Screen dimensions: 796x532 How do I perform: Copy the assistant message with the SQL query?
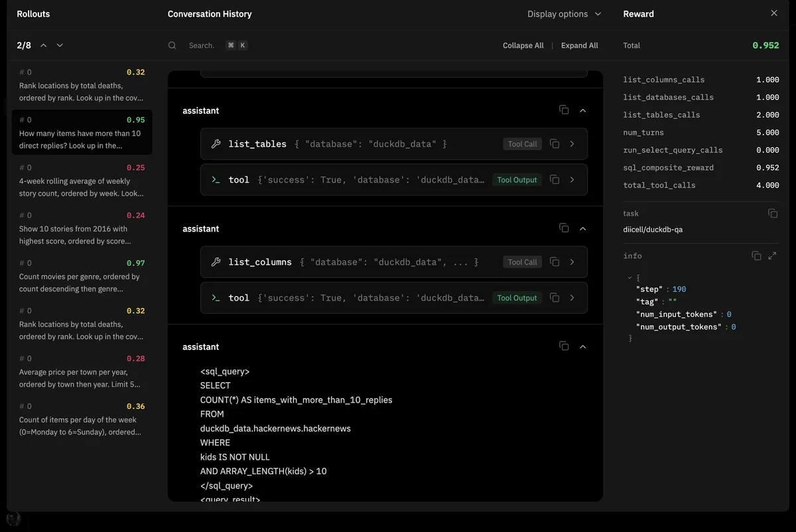click(564, 346)
